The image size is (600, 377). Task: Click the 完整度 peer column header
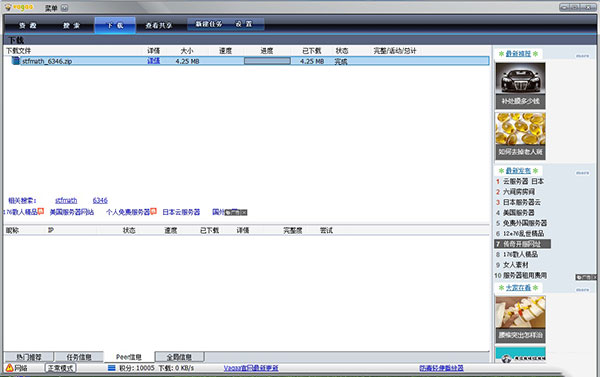pyautogui.click(x=293, y=230)
